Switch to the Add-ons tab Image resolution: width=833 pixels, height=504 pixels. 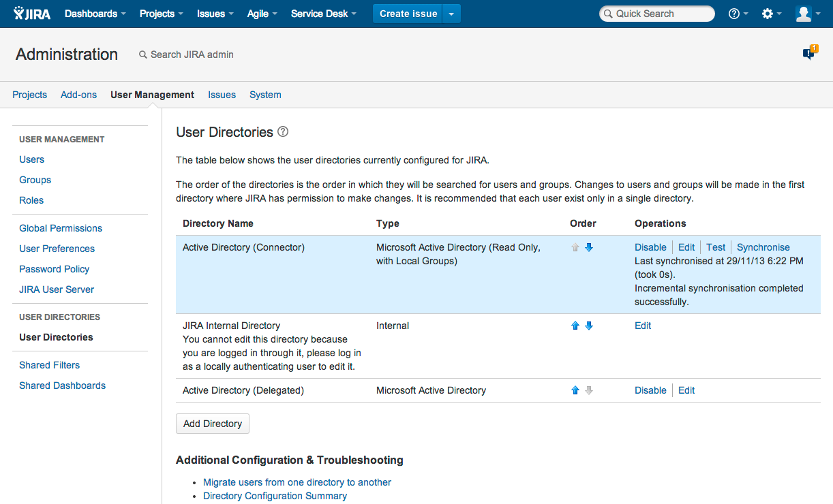(x=78, y=95)
